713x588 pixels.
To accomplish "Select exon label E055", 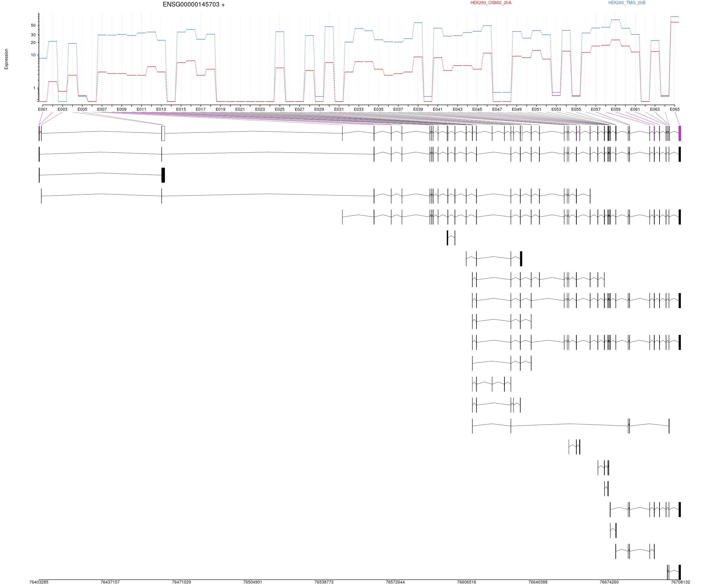I will tap(576, 109).
